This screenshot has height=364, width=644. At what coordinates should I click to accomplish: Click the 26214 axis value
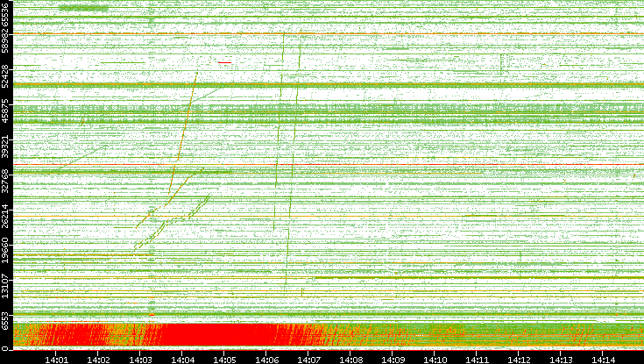6,214
